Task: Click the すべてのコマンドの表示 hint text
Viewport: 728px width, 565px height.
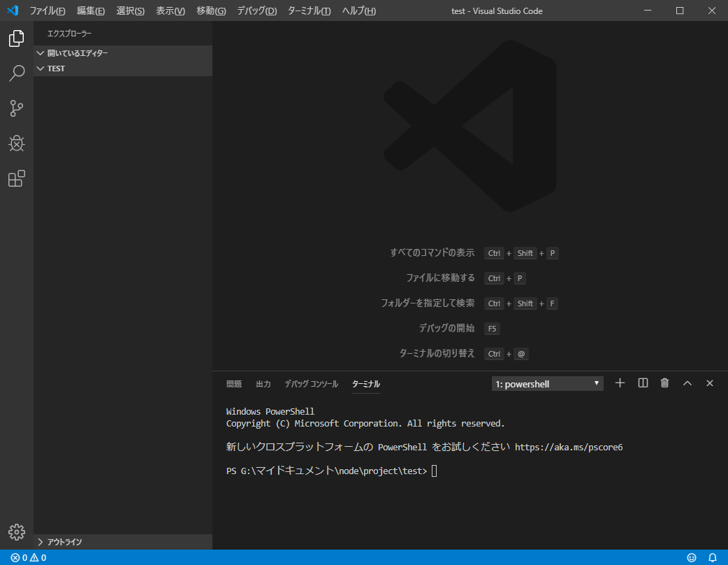Action: click(x=432, y=252)
